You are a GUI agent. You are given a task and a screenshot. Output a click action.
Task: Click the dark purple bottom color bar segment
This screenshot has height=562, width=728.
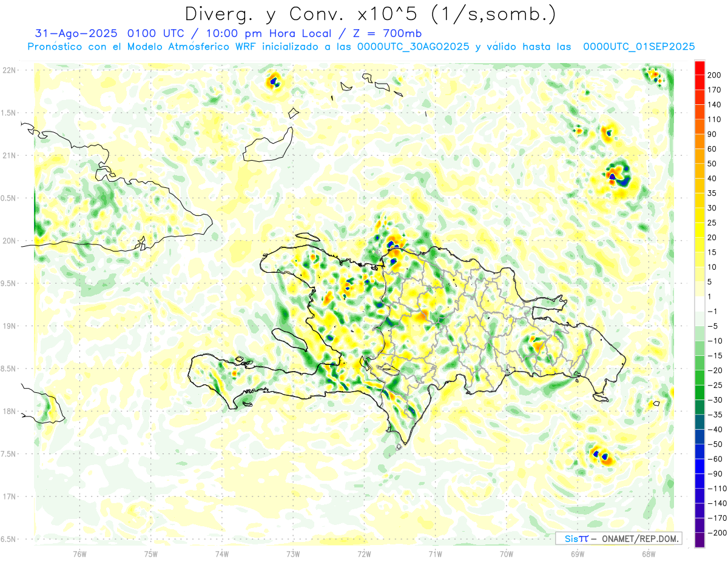click(x=699, y=540)
